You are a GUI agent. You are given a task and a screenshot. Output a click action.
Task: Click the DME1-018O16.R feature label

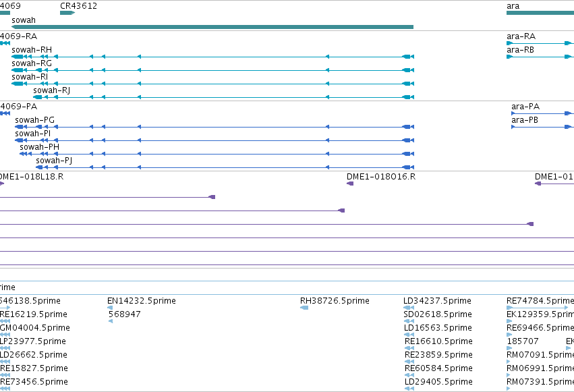click(381, 177)
